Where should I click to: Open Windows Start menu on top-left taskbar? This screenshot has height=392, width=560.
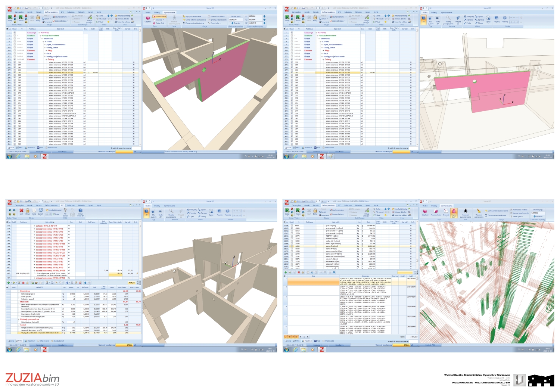[9, 156]
